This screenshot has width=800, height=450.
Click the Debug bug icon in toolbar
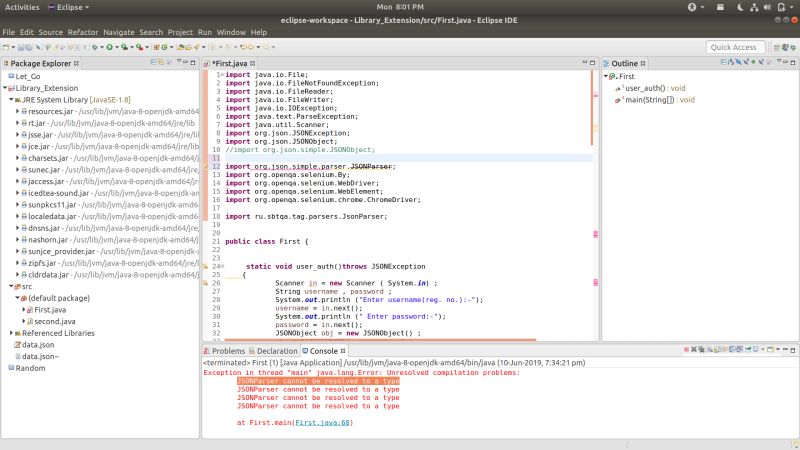(x=94, y=47)
